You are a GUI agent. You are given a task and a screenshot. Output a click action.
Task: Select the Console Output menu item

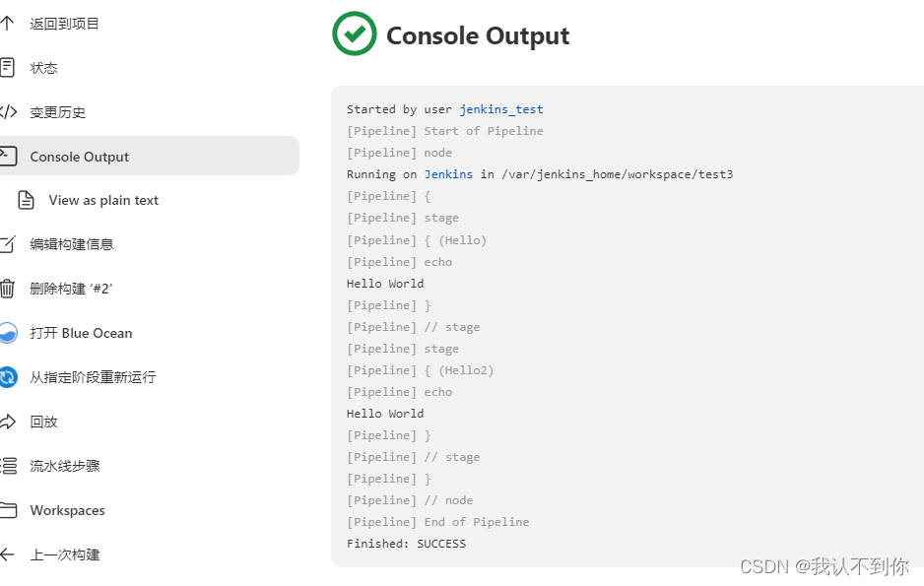click(x=80, y=157)
